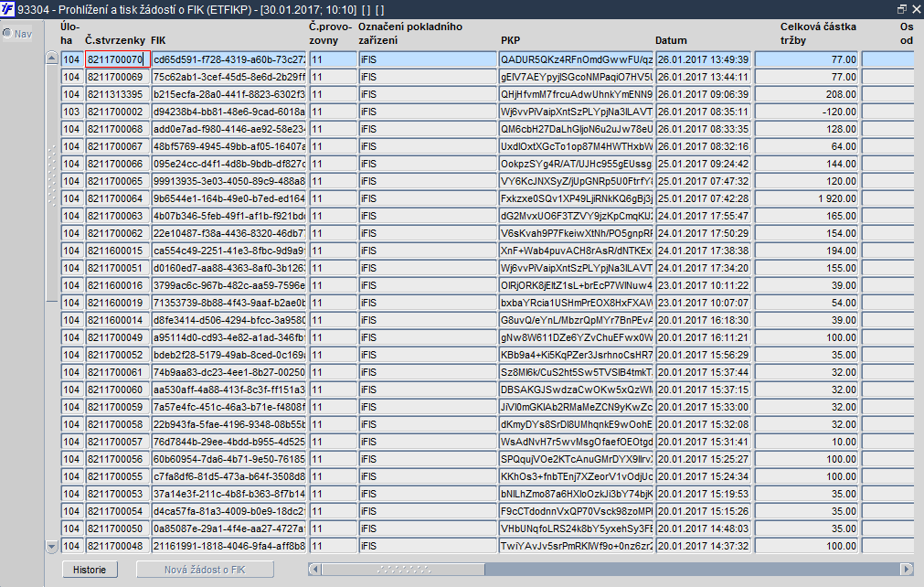Select receipt number 8211700069

pos(118,77)
